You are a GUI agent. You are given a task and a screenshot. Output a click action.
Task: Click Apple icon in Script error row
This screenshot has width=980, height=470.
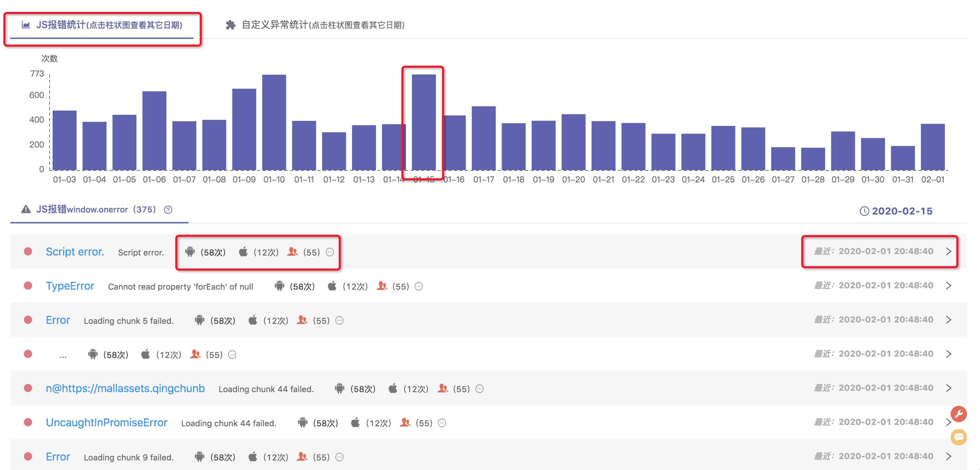click(x=243, y=252)
